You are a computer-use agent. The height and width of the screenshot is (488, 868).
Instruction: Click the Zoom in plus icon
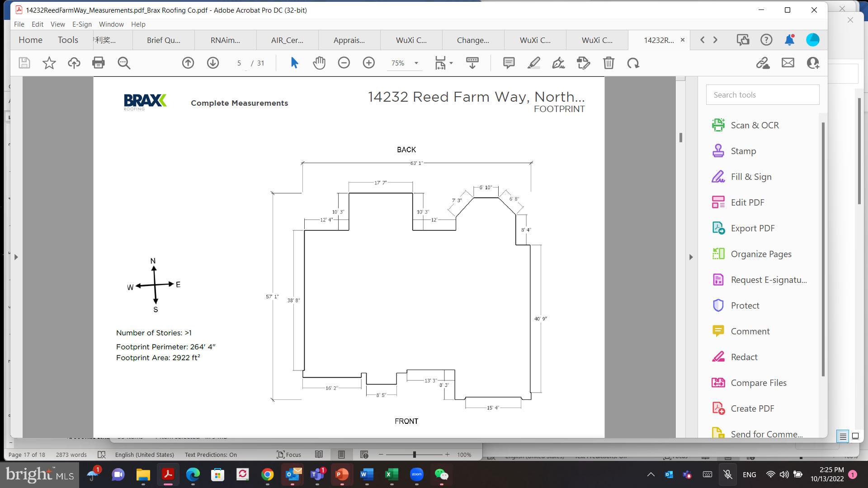pos(369,63)
